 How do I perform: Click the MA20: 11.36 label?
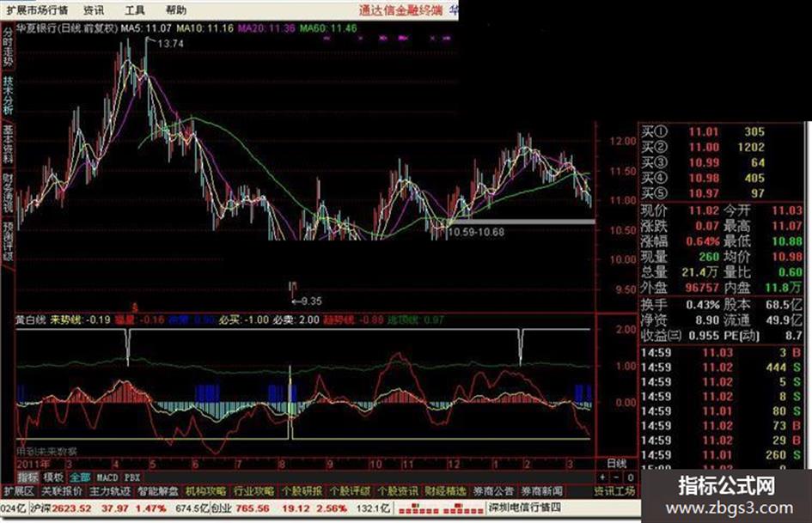point(266,28)
